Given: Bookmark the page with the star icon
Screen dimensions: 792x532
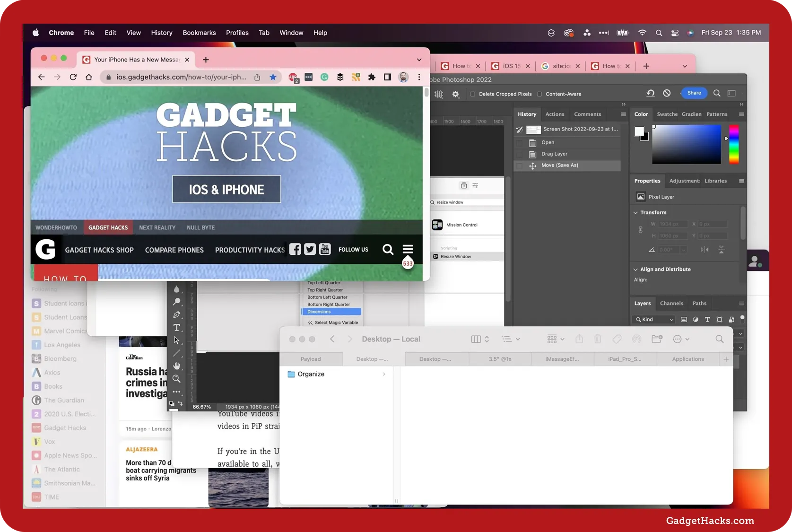Looking at the screenshot, I should coord(273,77).
